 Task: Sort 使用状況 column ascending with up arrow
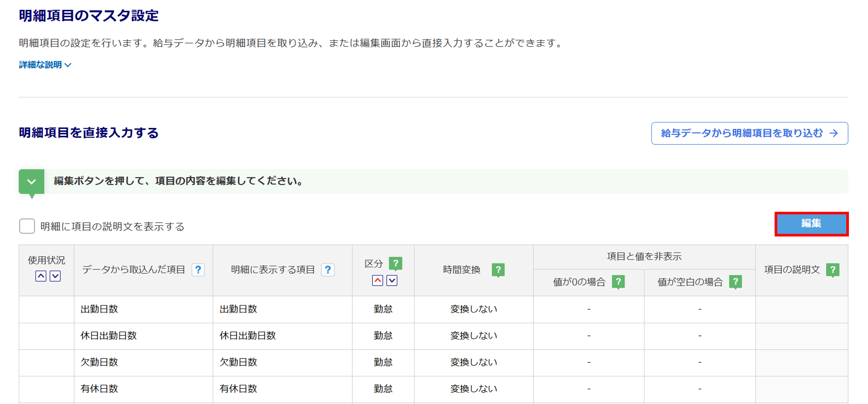pyautogui.click(x=41, y=276)
